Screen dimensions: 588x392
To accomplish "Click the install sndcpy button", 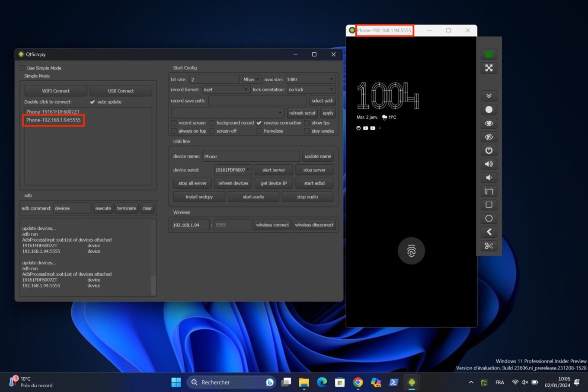I will pyautogui.click(x=199, y=197).
